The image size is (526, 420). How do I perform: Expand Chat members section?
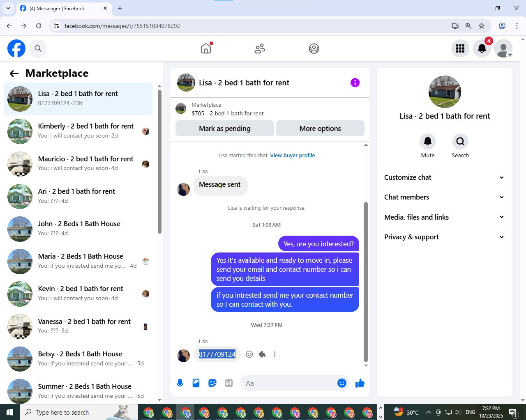click(444, 197)
